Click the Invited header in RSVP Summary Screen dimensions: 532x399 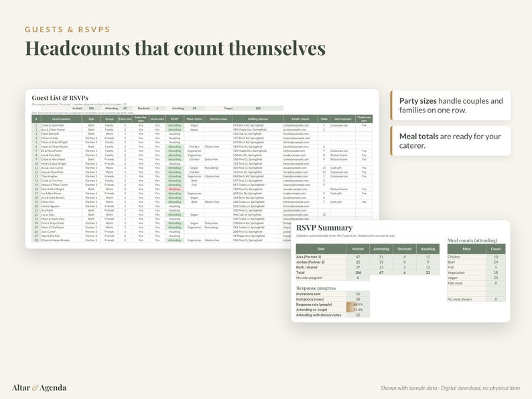[x=358, y=249]
